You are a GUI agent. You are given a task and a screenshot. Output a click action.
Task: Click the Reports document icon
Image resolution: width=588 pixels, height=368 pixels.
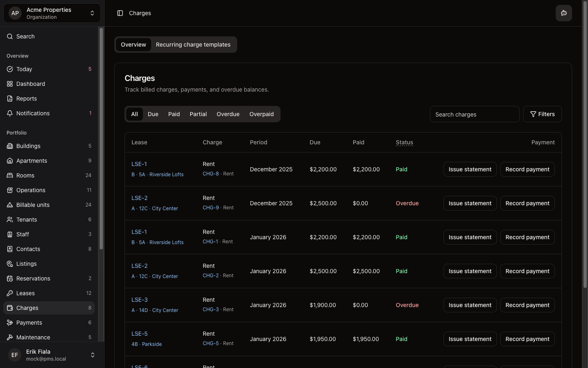point(10,99)
